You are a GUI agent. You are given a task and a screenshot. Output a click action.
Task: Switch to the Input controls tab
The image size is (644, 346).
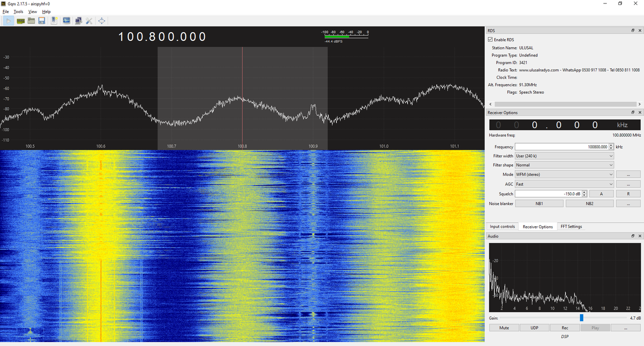[502, 227]
